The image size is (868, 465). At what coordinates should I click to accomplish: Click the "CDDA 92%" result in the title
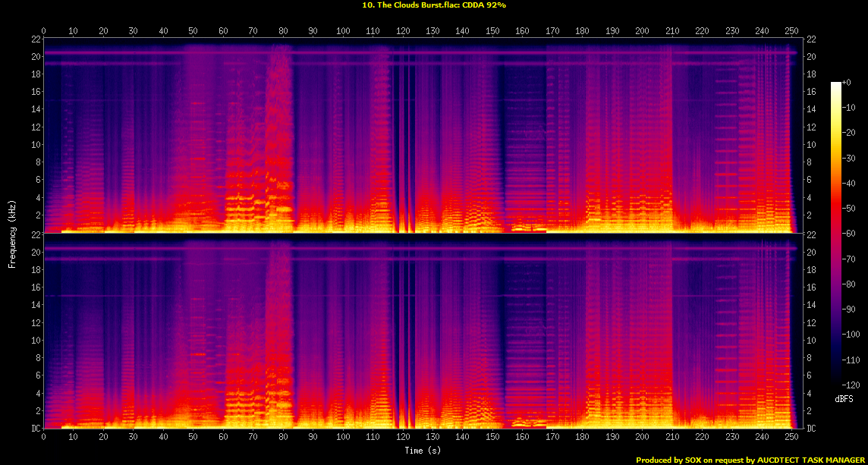point(484,5)
